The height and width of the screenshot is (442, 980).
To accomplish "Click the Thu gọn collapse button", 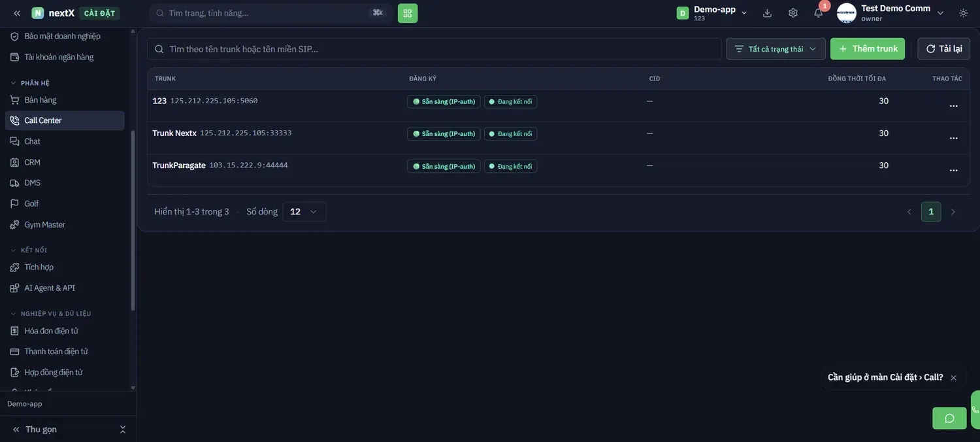I will point(68,430).
